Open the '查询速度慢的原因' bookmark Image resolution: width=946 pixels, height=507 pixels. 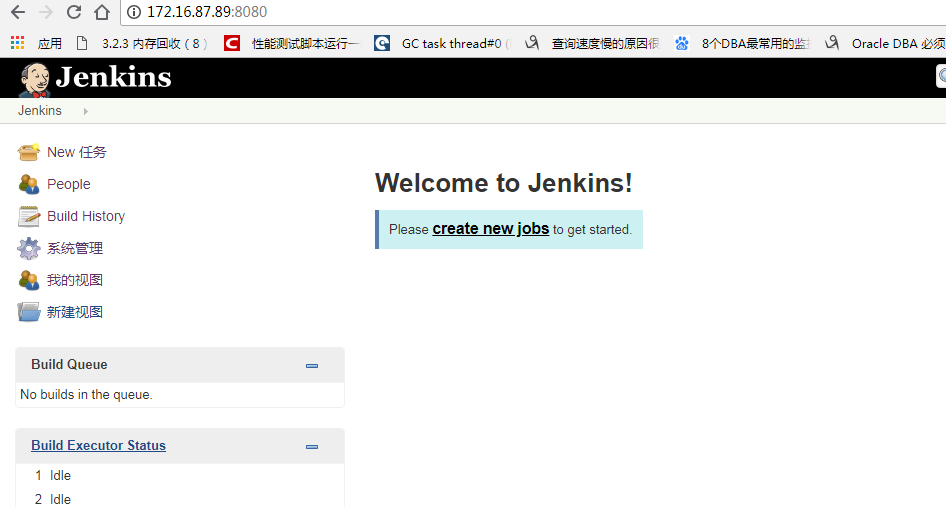[592, 43]
